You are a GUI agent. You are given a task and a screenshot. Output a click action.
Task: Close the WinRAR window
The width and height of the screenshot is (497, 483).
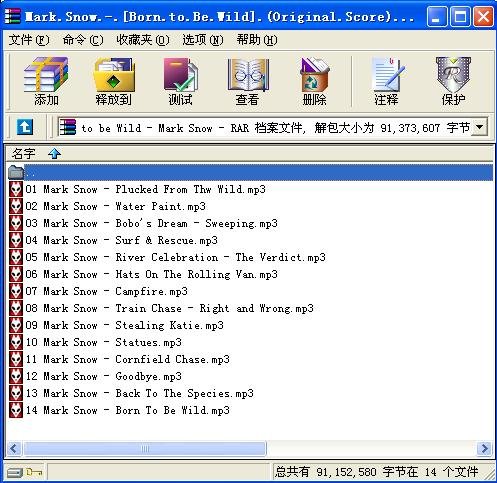(483, 16)
